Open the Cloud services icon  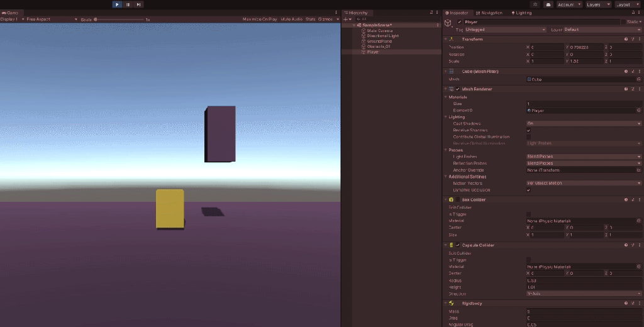(548, 4)
